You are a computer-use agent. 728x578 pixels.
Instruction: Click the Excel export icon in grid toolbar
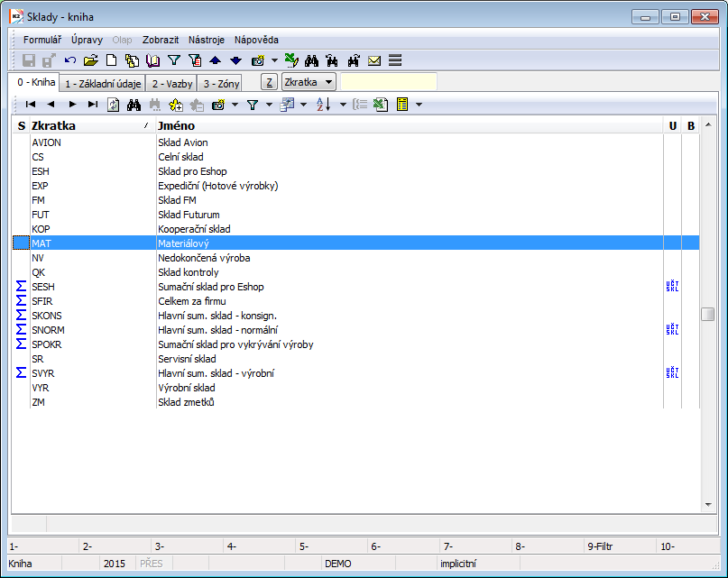click(381, 105)
